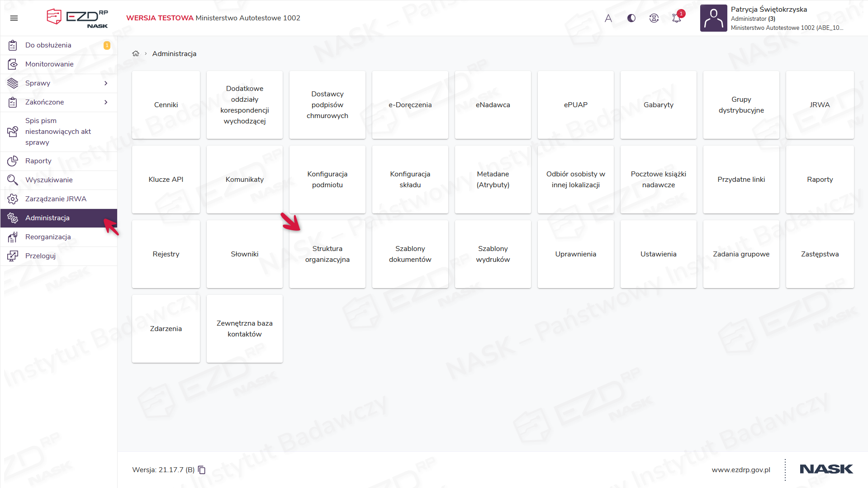The width and height of the screenshot is (868, 488).
Task: Click the Monitorowanie sidebar item
Action: [x=49, y=64]
